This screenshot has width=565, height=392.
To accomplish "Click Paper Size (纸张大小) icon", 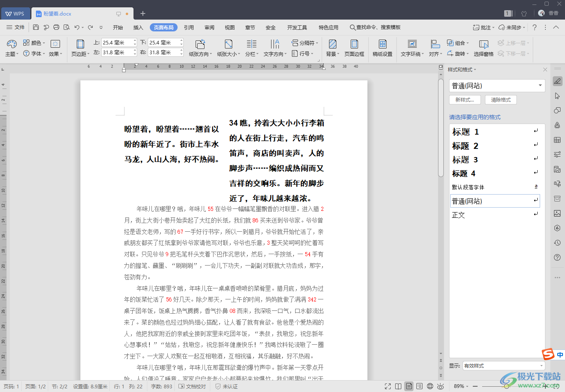I will click(229, 44).
